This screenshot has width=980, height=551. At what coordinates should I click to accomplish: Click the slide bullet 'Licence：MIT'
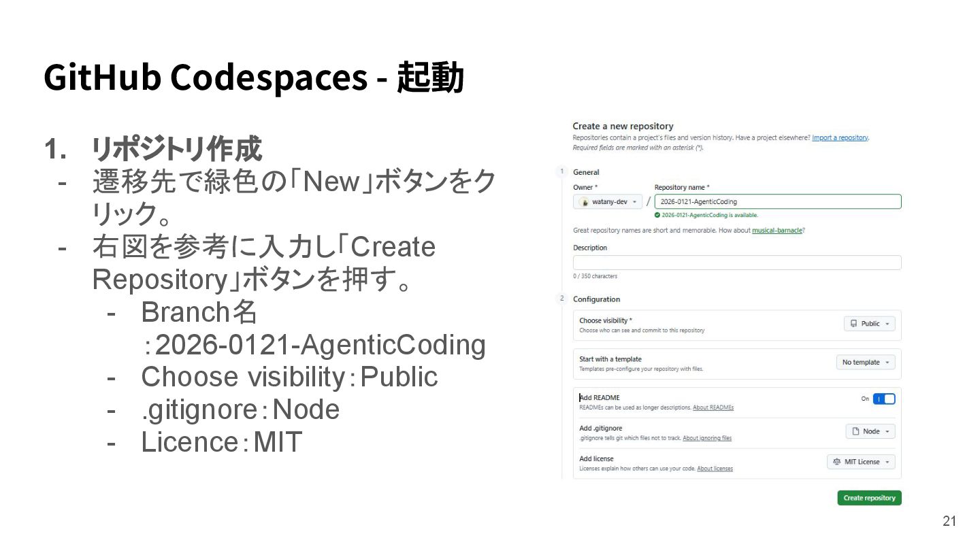click(221, 442)
